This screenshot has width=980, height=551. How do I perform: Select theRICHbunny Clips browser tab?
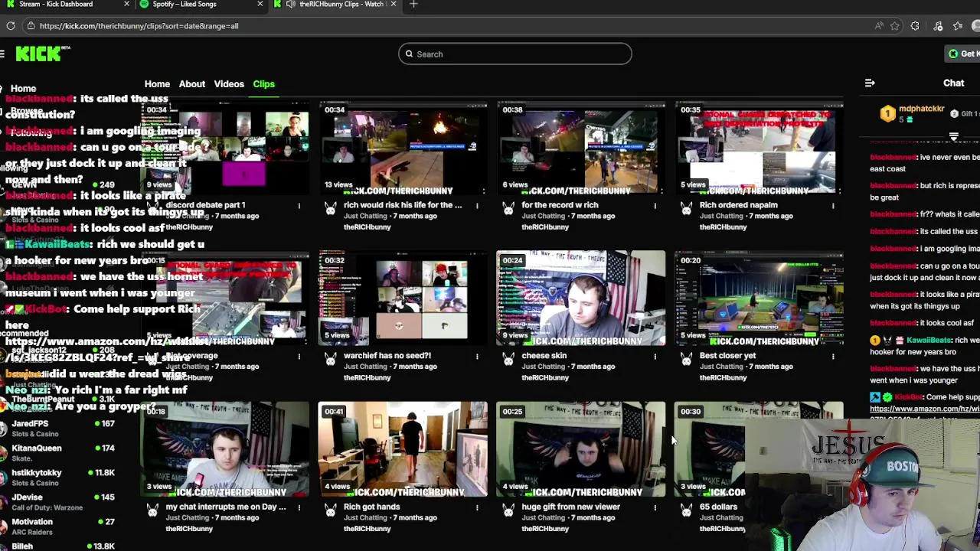point(334,5)
